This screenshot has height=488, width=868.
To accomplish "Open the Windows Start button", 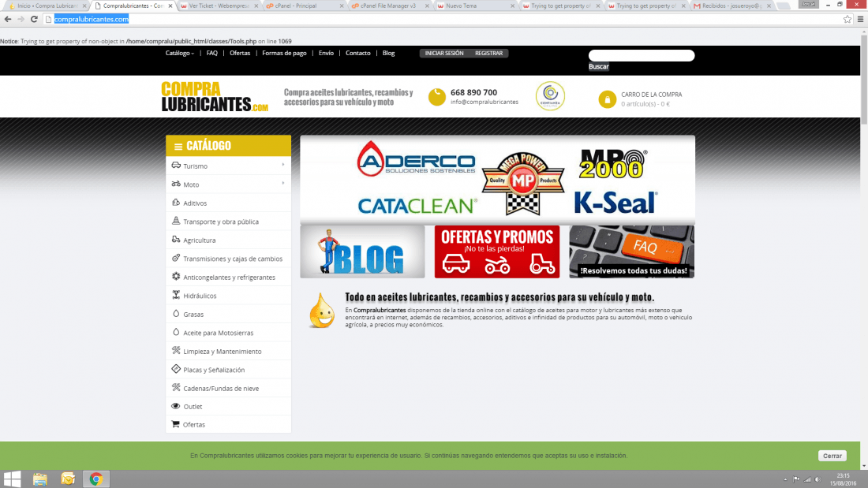I will pos(12,479).
